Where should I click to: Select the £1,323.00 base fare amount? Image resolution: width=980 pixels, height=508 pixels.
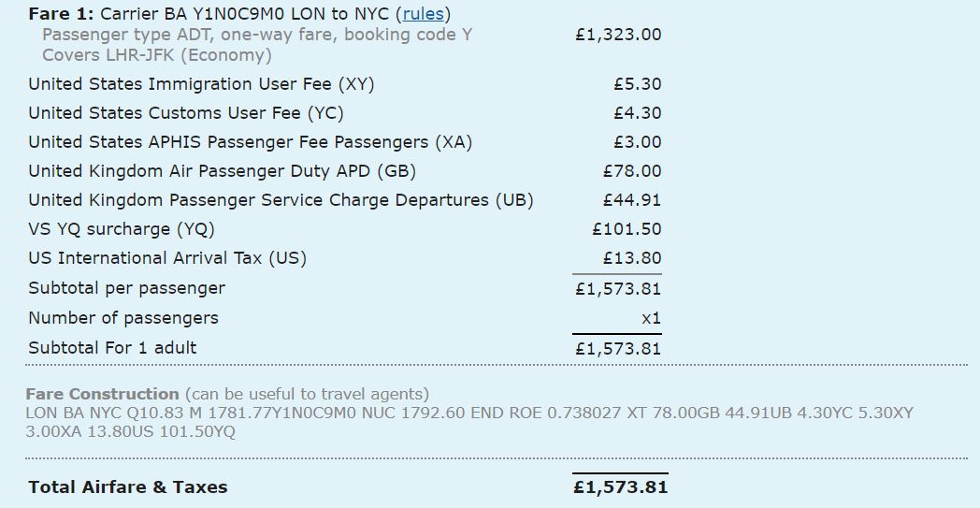click(618, 35)
